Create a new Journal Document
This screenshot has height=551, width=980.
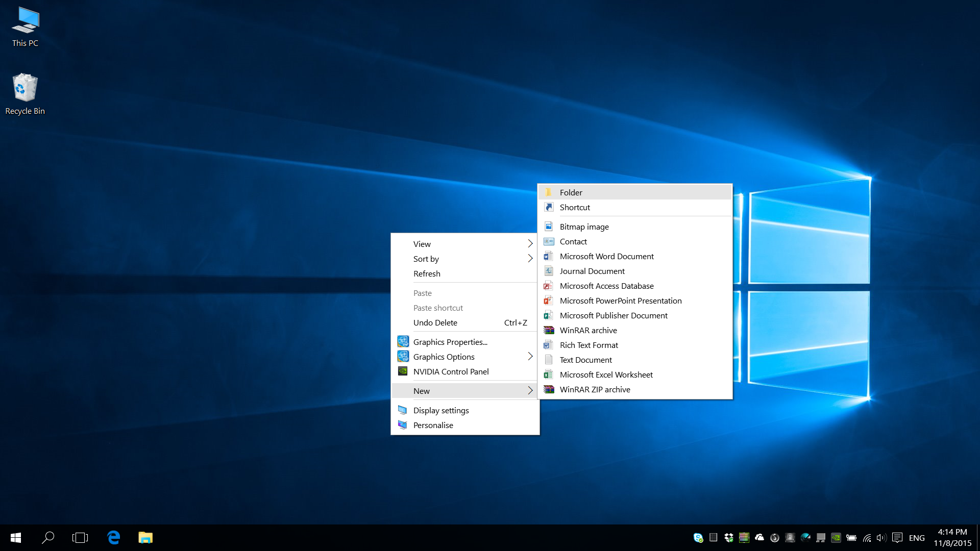(635, 271)
